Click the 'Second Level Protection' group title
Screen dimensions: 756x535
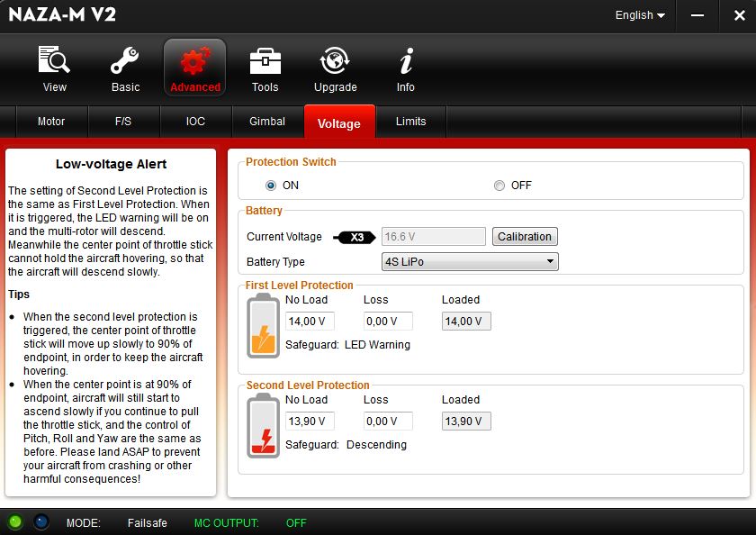[308, 385]
